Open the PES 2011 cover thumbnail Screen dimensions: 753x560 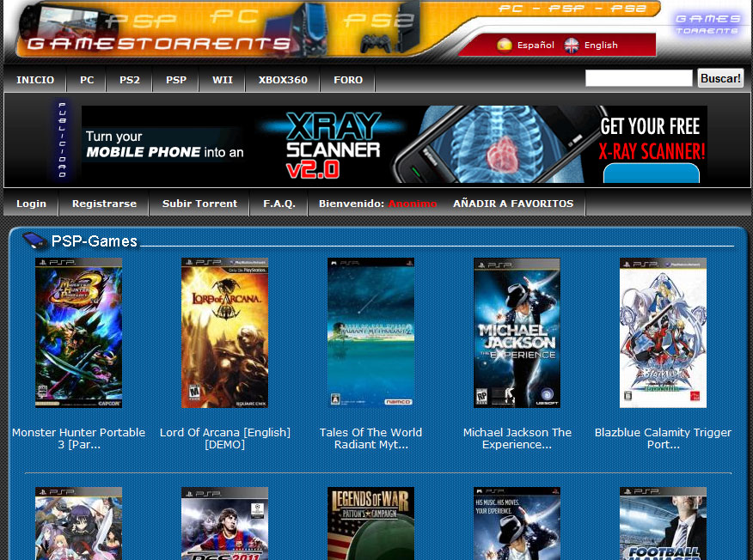pyautogui.click(x=224, y=524)
